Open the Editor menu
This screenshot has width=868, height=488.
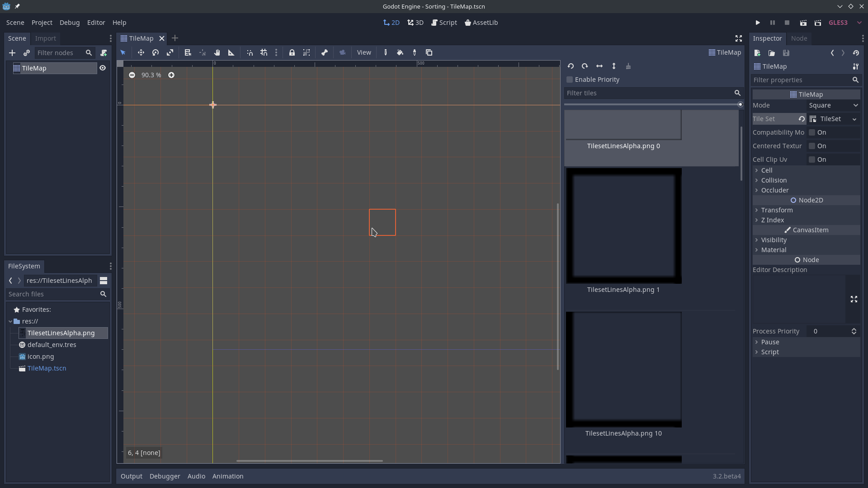tap(96, 23)
